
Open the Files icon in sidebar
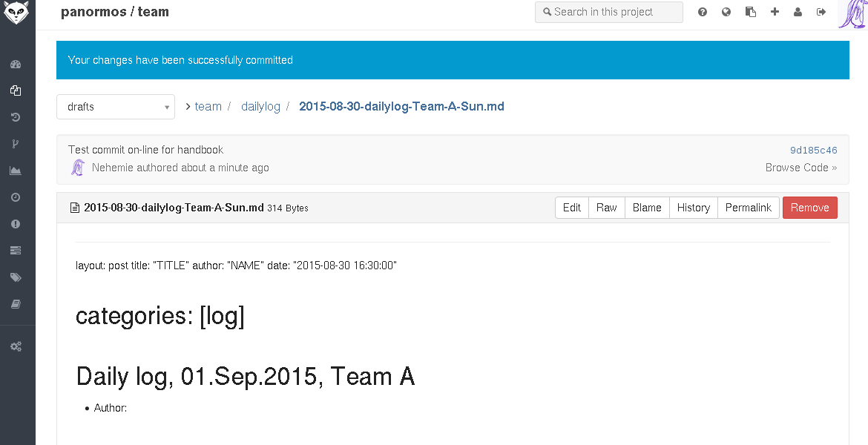(16, 91)
